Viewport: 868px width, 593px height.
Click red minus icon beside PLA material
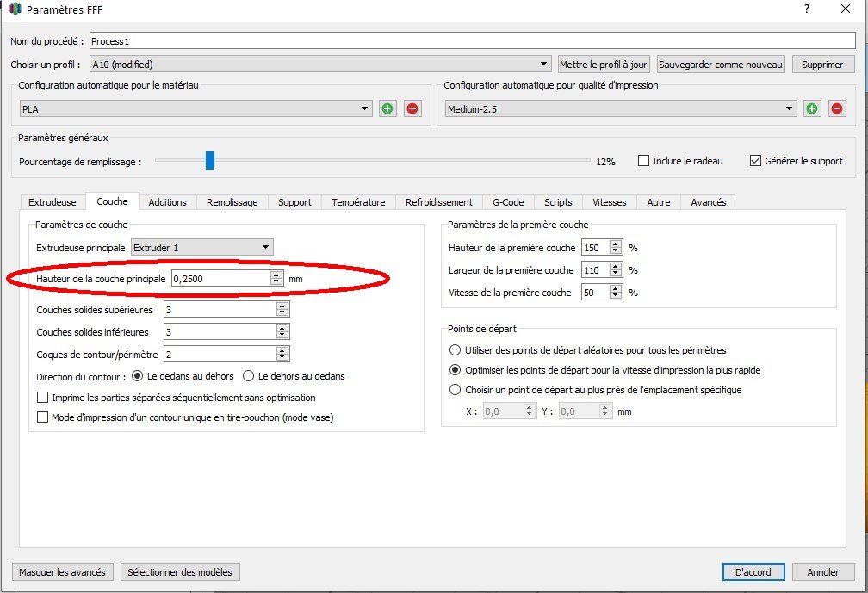[x=412, y=109]
